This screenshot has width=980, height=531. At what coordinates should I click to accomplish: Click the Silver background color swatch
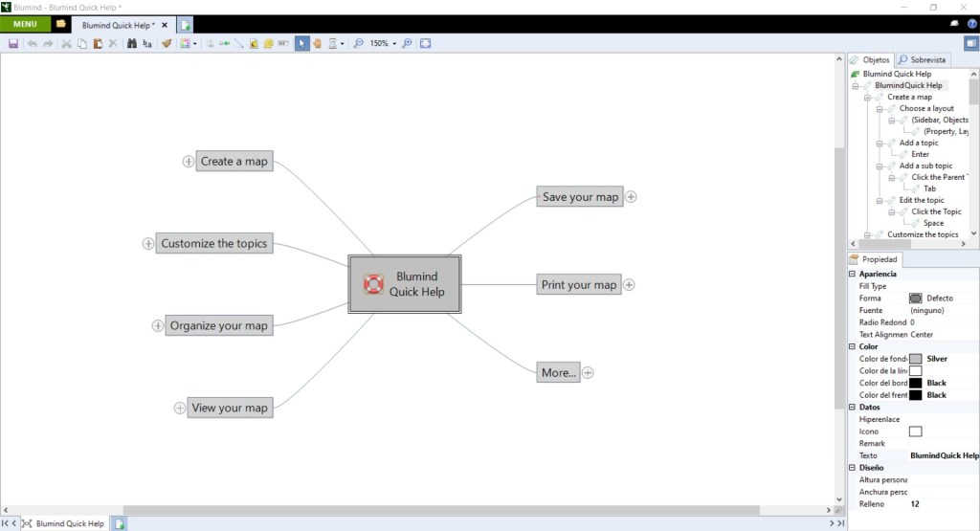[915, 359]
